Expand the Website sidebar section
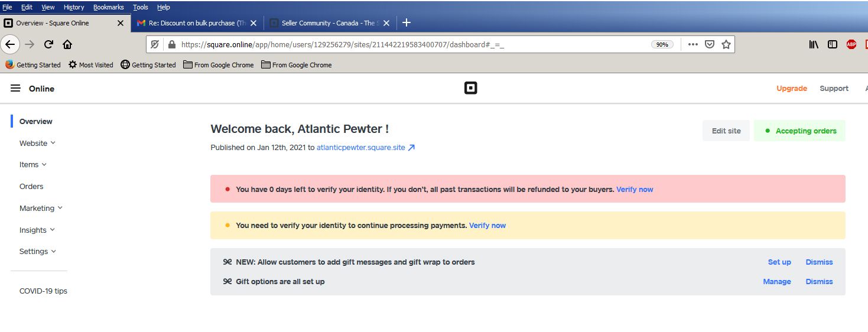This screenshot has height=332, width=868. pyautogui.click(x=37, y=143)
